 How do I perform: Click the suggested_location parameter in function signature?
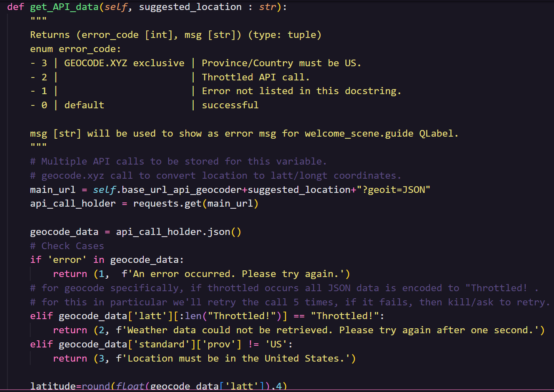click(190, 7)
